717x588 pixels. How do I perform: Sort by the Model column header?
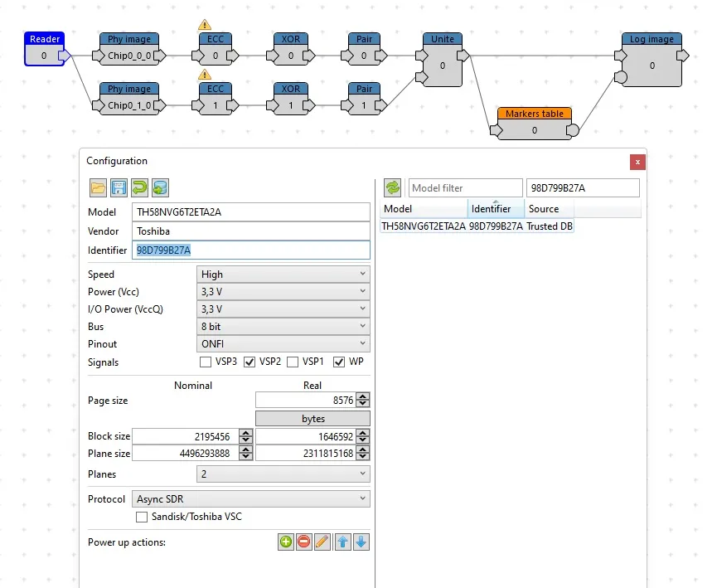point(424,209)
